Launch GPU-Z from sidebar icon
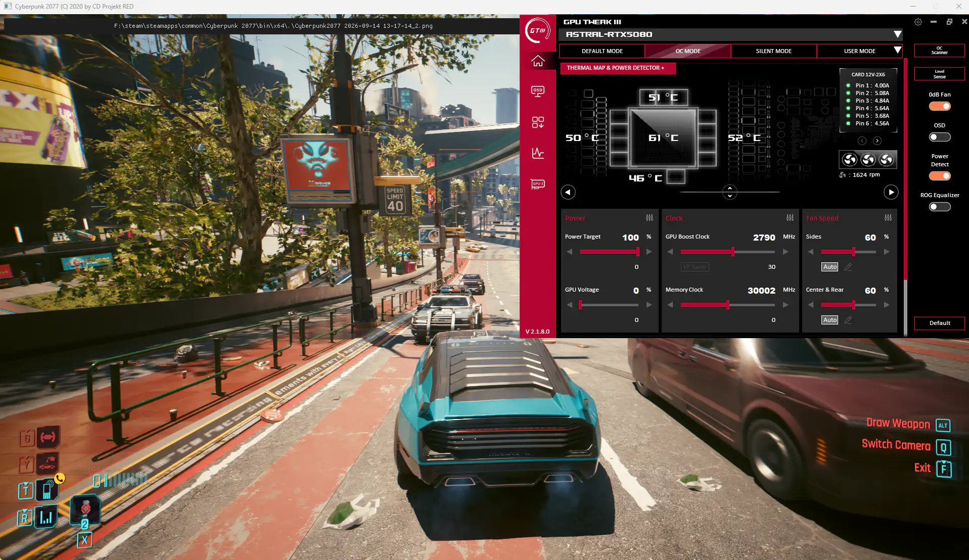This screenshot has height=560, width=969. coord(538,184)
